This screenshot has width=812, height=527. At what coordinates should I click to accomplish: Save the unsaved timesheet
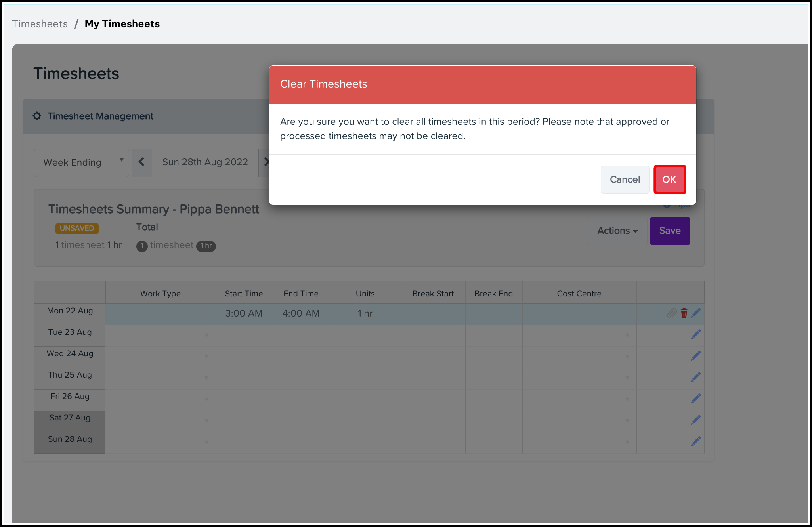click(670, 231)
